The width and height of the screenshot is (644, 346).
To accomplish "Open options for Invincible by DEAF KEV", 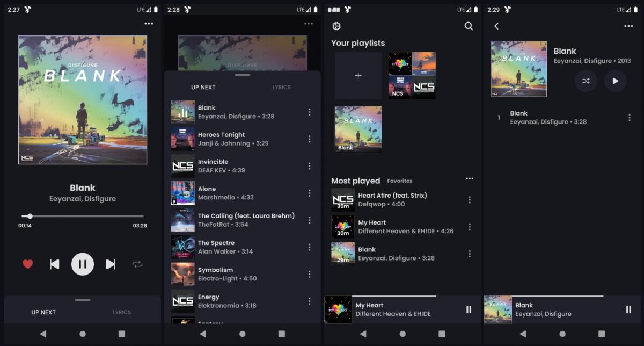I will [310, 165].
